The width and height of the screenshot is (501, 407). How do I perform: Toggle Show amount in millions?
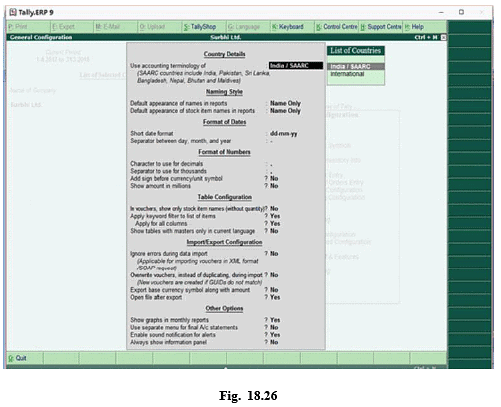click(x=274, y=186)
